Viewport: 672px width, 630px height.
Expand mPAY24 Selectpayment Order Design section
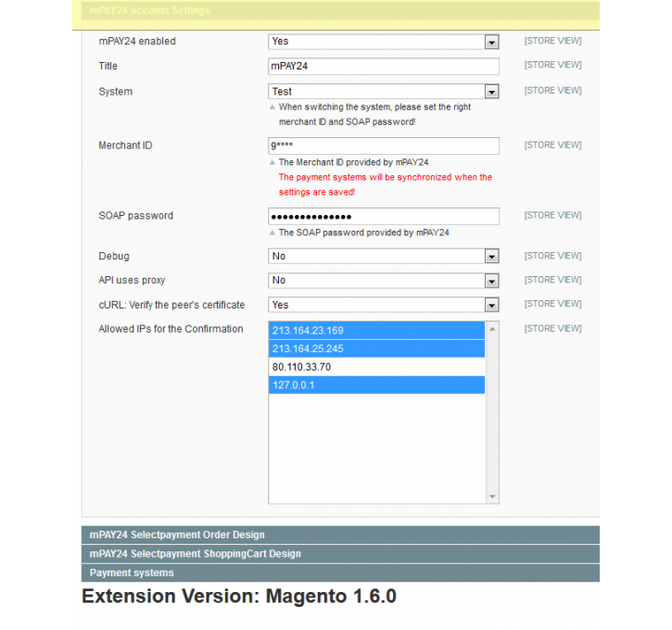pos(340,535)
